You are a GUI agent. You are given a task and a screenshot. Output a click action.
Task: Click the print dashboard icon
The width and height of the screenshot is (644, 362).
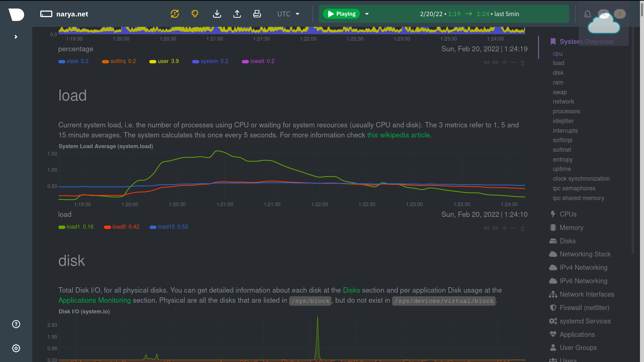(x=257, y=14)
